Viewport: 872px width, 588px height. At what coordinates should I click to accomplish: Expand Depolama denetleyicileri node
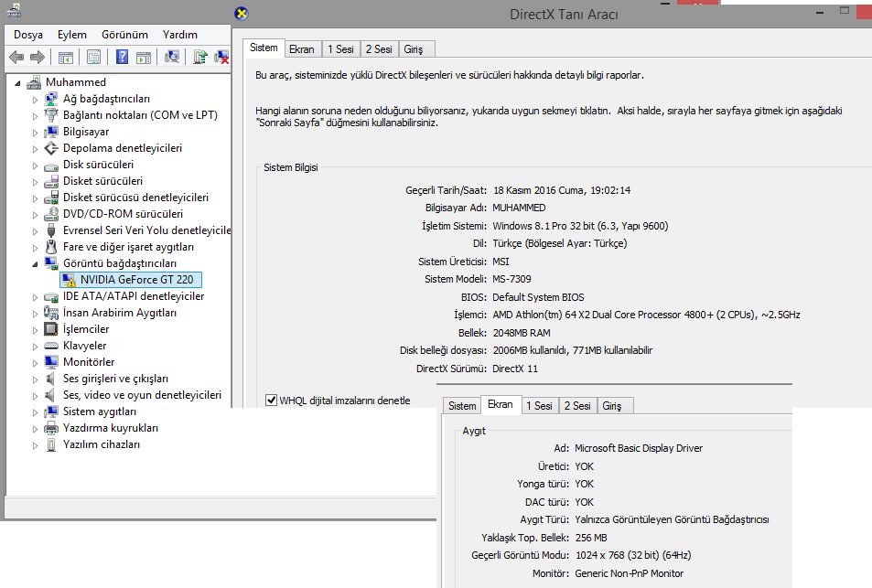(x=35, y=149)
